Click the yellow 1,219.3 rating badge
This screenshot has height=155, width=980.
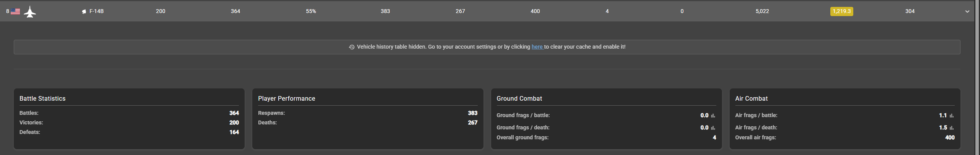pos(841,11)
